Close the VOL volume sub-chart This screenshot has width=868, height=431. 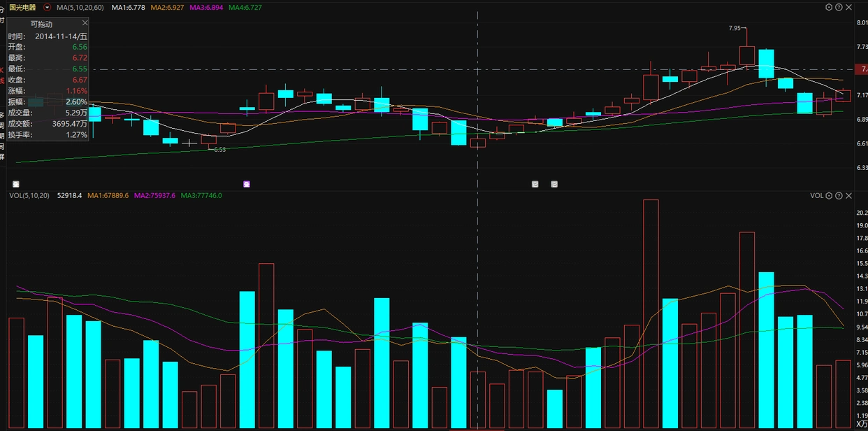click(848, 196)
